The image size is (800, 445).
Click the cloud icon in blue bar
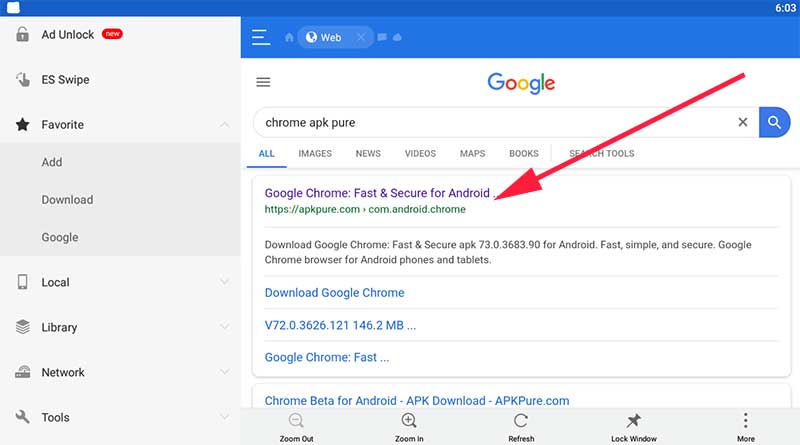point(397,37)
